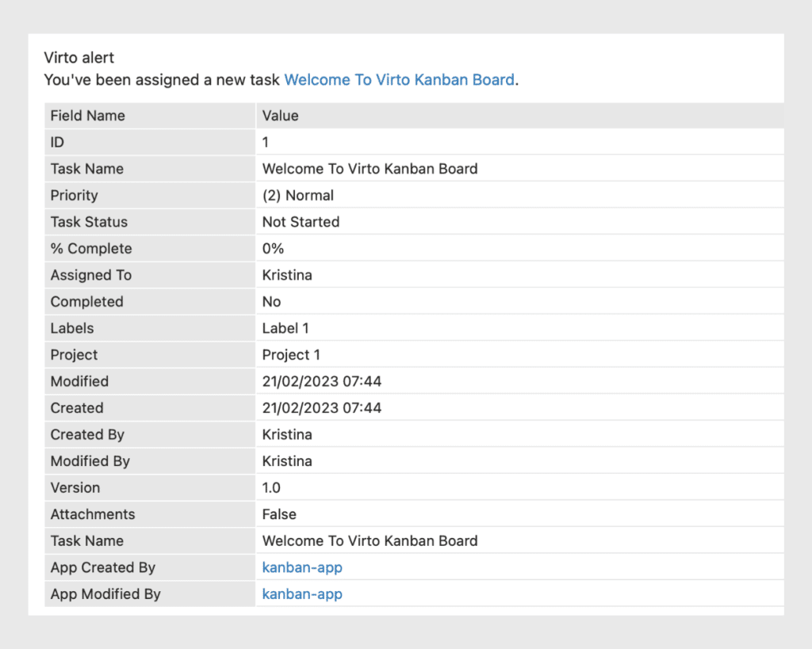Select the 'Completed' field name cell
This screenshot has height=649, width=812.
150,302
